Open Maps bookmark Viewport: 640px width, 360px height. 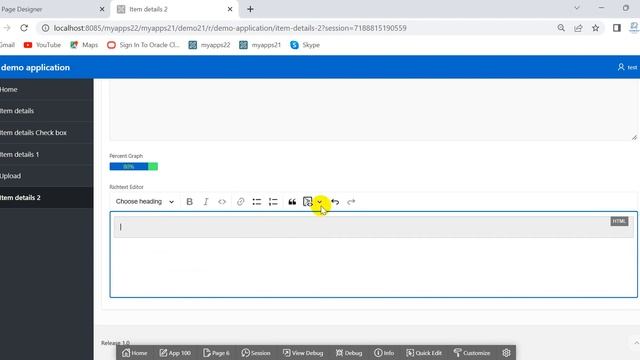(x=84, y=45)
